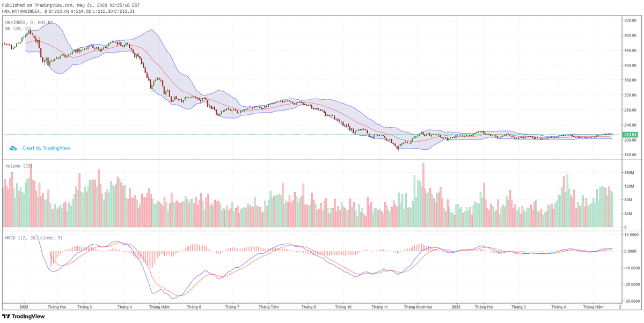The width and height of the screenshot is (644, 323).
Task: Select the HNXINDEX, D, HNX.NY symbol legend
Action: pos(29,23)
